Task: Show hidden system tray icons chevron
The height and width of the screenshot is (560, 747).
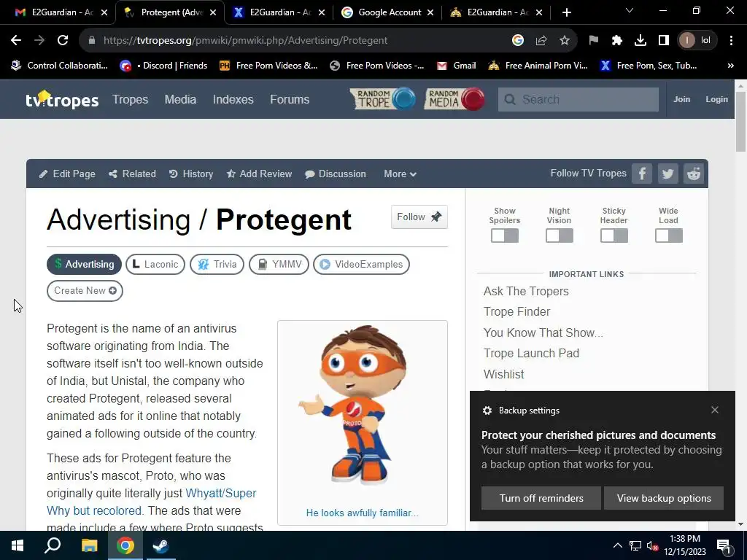Action: point(617,545)
